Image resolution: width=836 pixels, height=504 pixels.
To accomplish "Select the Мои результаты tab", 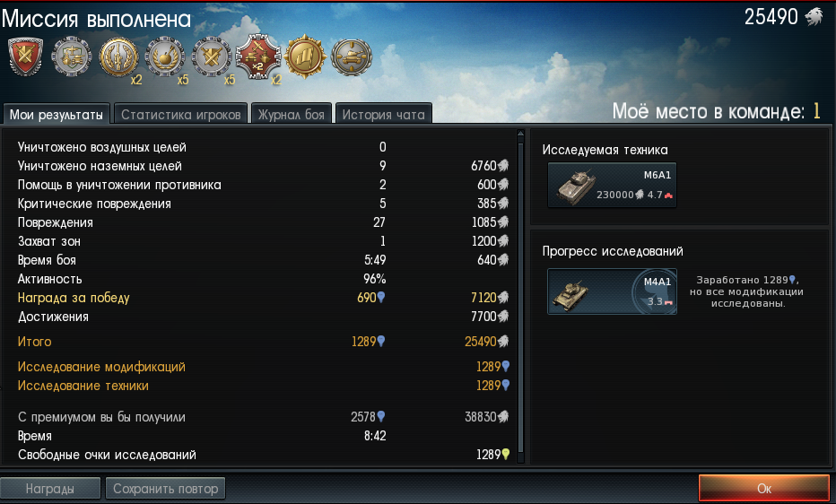I will 56,114.
